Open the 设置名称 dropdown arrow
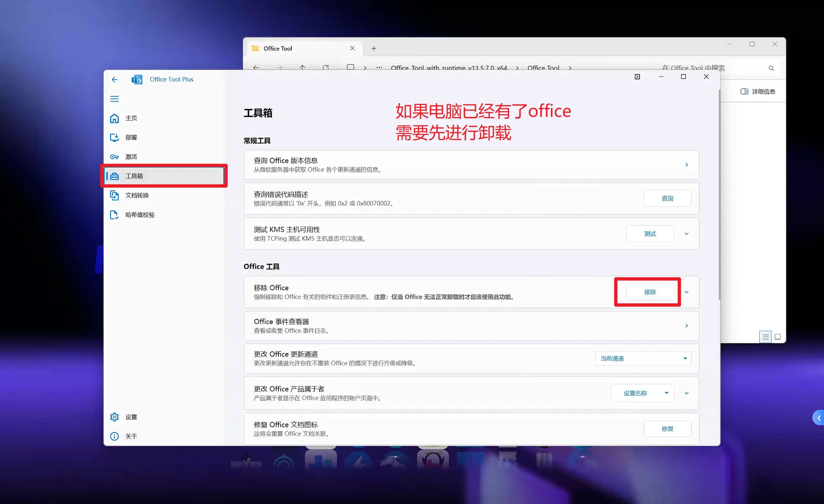The image size is (824, 504). pyautogui.click(x=666, y=393)
